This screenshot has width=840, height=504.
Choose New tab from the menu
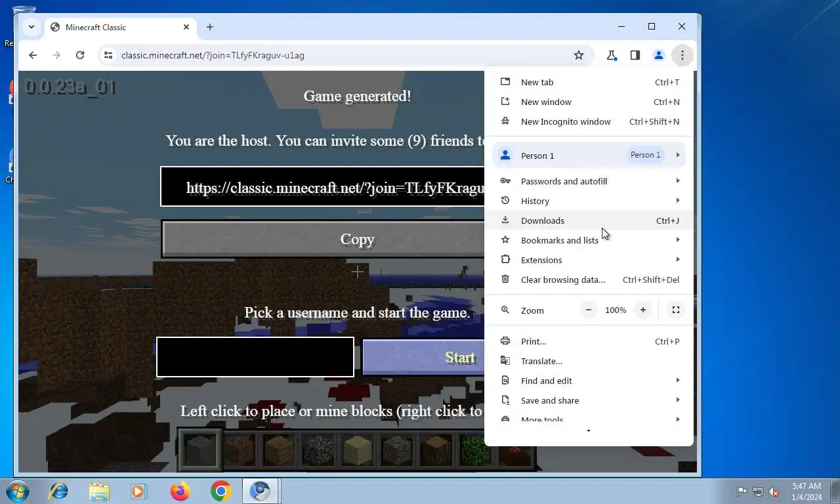pos(589,82)
